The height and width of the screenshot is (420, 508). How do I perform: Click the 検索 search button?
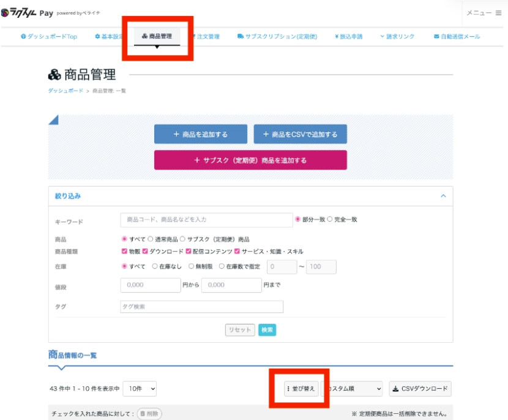pos(267,330)
